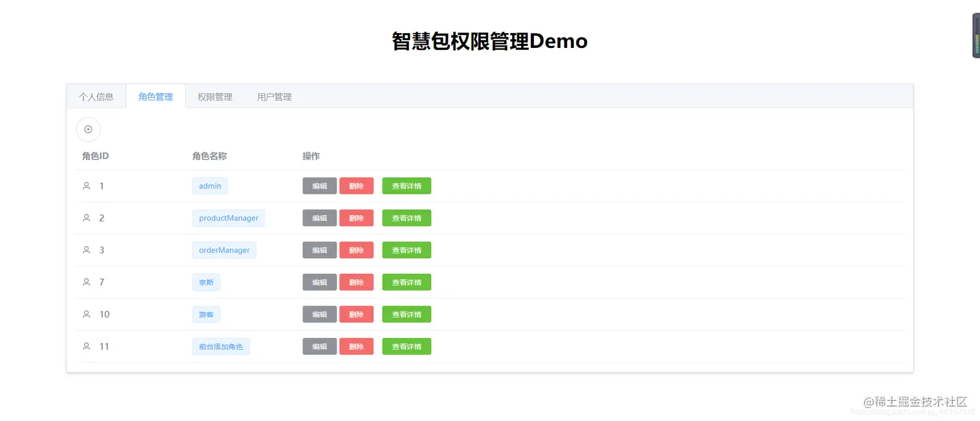Delete the 奈斯 role
The image size is (980, 421).
(x=356, y=282)
